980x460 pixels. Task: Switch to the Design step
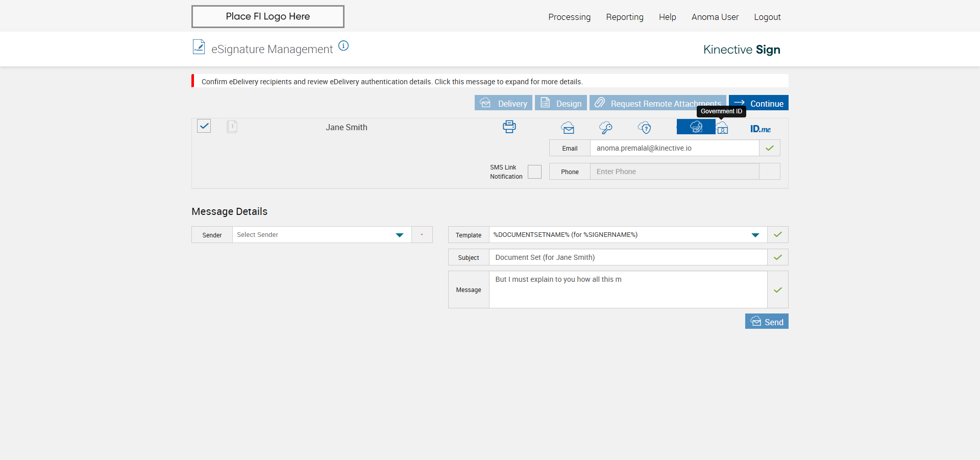[561, 103]
